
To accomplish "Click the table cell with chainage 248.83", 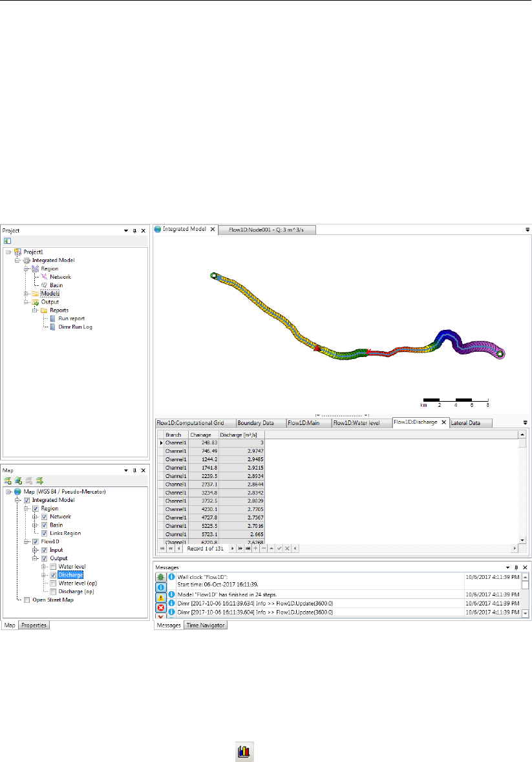I will point(203,442).
